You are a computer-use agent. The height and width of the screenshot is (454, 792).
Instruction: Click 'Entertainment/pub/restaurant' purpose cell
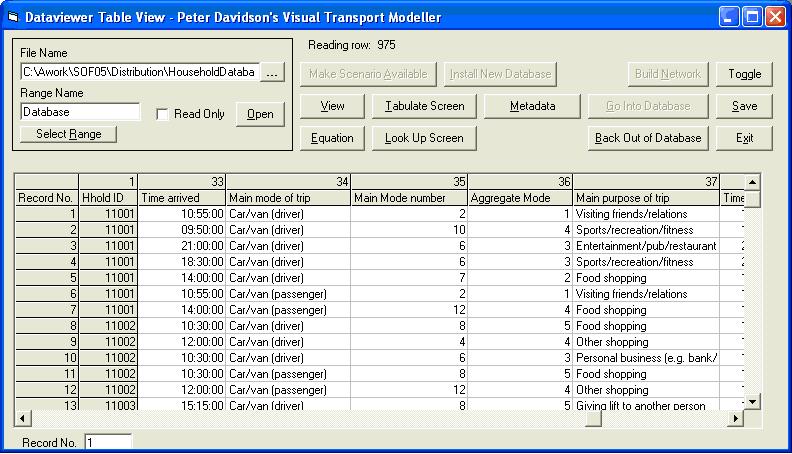(646, 246)
